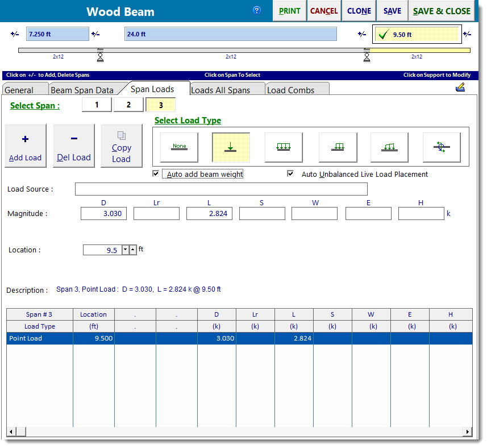
Task: Click the Location spinner up arrow
Action: [x=133, y=250]
